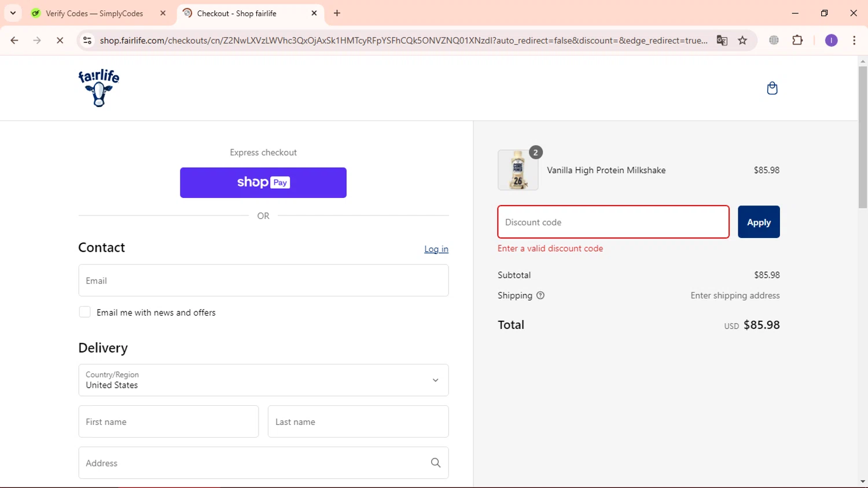This screenshot has height=488, width=868.
Task: Close the Checkout Shop fairlife tab
Action: pos(314,13)
